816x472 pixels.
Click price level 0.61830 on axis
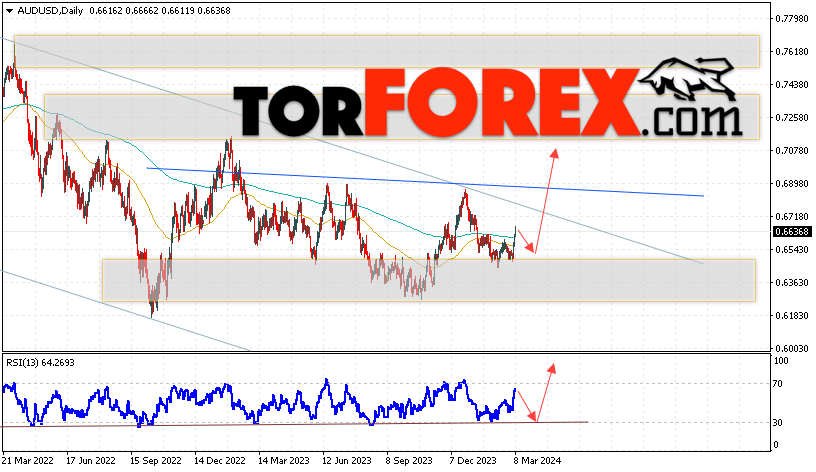pos(792,315)
